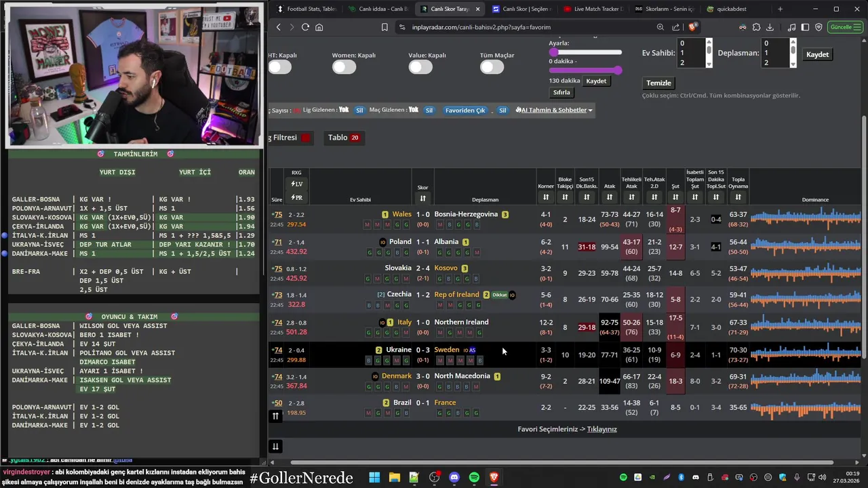868x488 pixels.
Task: Sort by Son15 Dk.Baskı column arrows
Action: pyautogui.click(x=587, y=197)
